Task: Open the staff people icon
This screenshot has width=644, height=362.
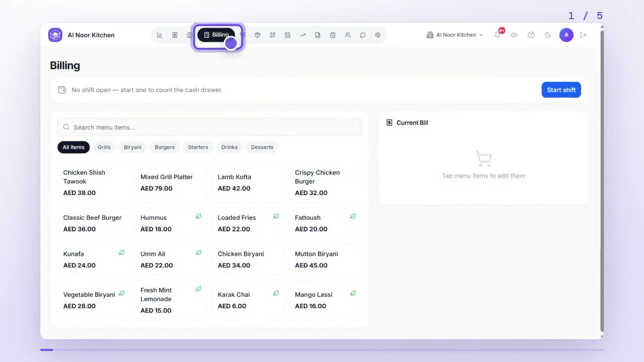Action: tap(348, 35)
